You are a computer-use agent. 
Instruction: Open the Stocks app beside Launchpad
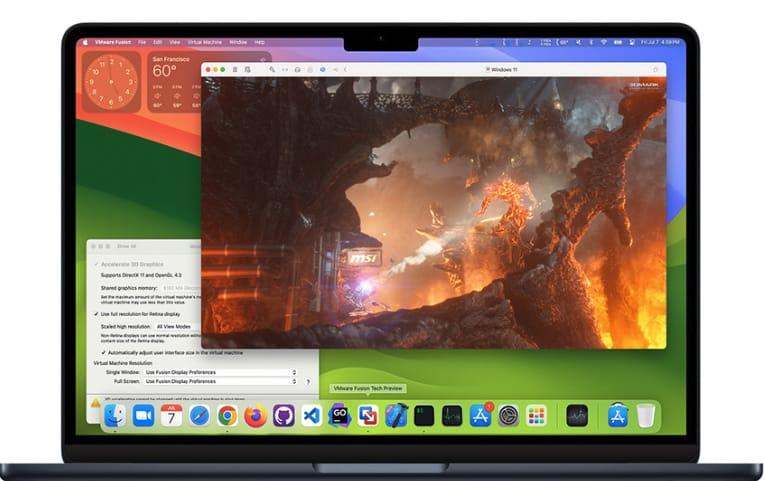pos(577,416)
